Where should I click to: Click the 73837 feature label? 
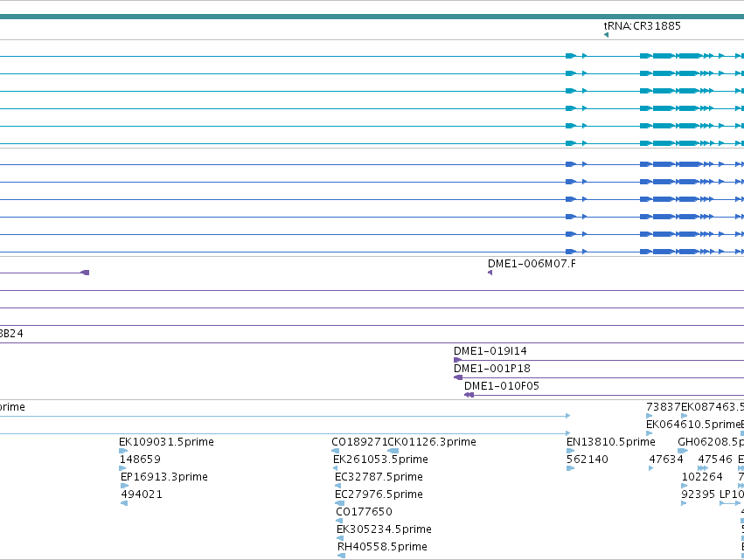(x=664, y=407)
